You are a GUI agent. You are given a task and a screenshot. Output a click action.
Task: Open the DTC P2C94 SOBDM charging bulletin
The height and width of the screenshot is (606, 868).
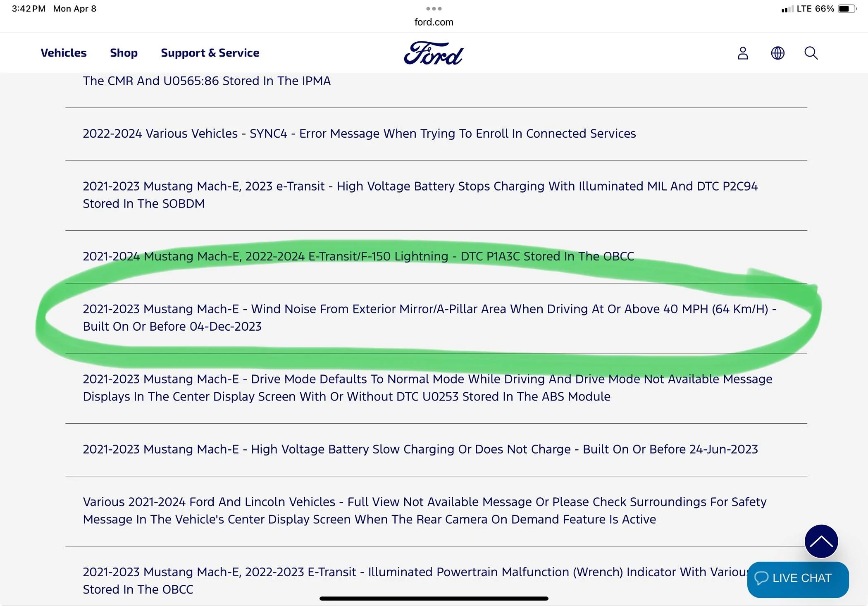tap(420, 195)
